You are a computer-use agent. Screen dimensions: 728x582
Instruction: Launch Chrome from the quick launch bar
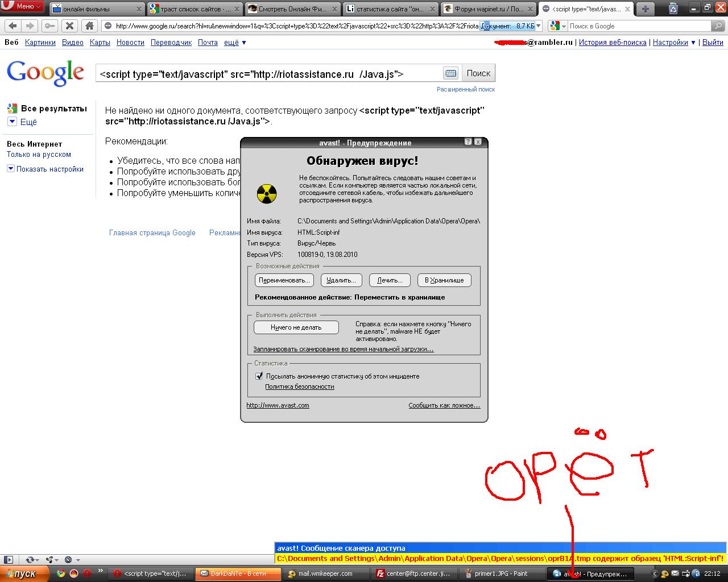pyautogui.click(x=61, y=573)
